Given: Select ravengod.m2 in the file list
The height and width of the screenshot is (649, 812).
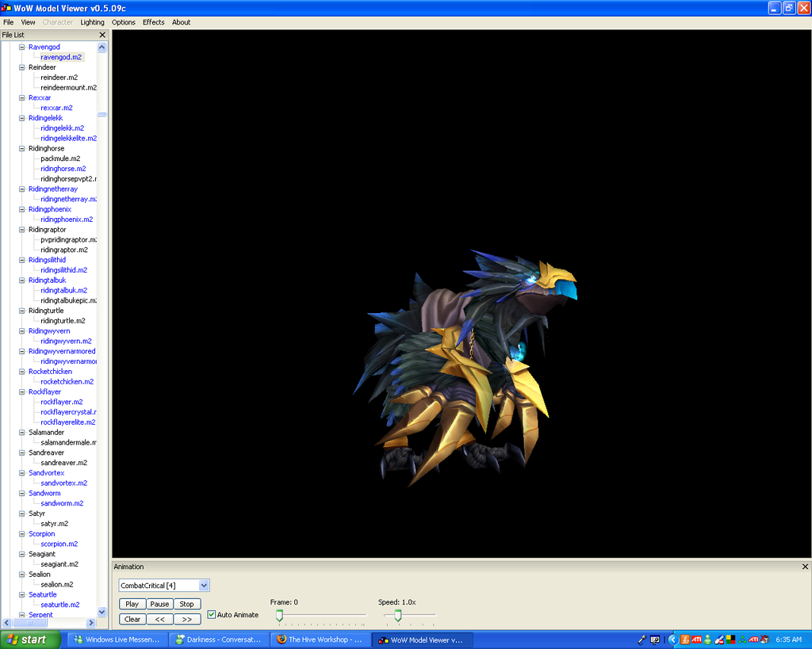Looking at the screenshot, I should tap(61, 57).
